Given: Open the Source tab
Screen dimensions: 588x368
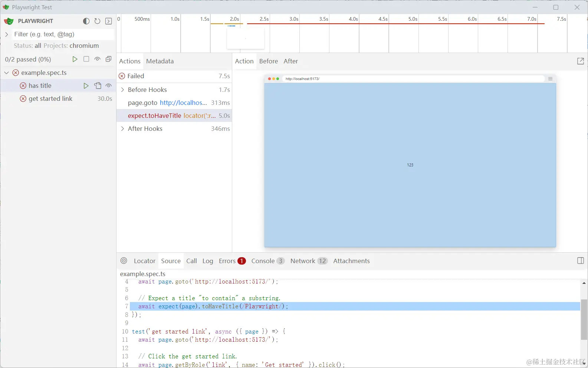Looking at the screenshot, I should pyautogui.click(x=171, y=261).
